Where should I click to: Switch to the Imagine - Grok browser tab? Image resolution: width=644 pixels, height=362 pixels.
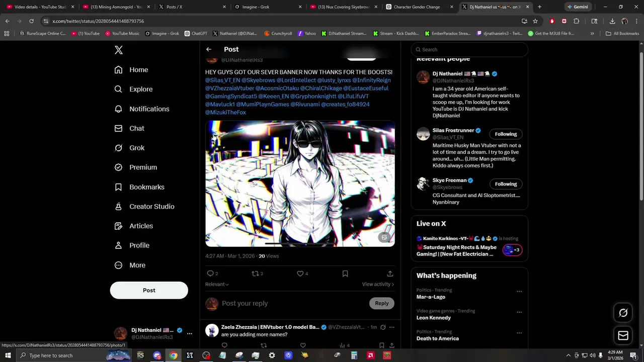[267, 7]
